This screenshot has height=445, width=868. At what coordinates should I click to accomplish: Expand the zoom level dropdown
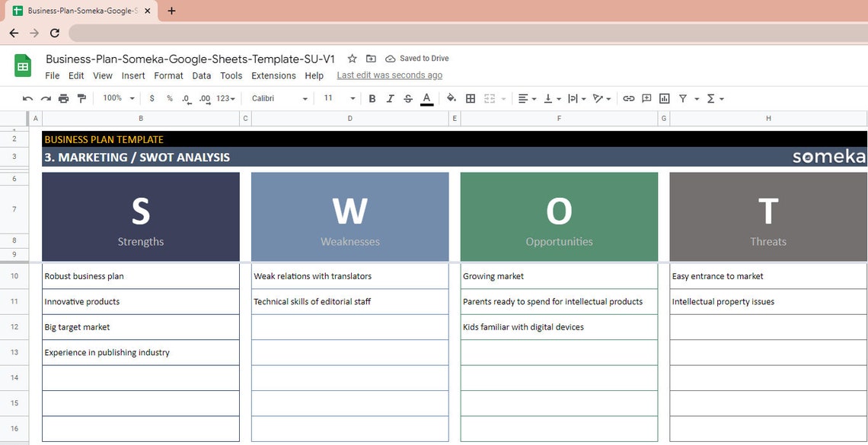(x=116, y=98)
